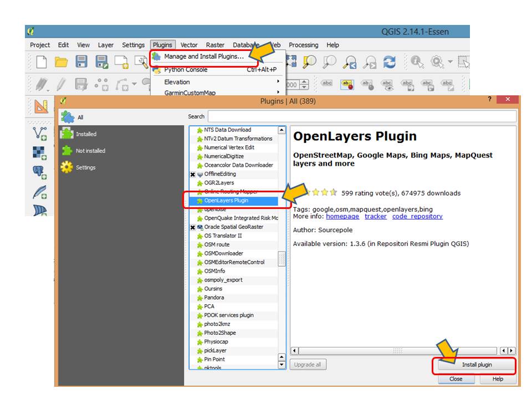Screen dimensions: 532x399
Task: Click the dialog question mark help icon
Action: point(489,99)
